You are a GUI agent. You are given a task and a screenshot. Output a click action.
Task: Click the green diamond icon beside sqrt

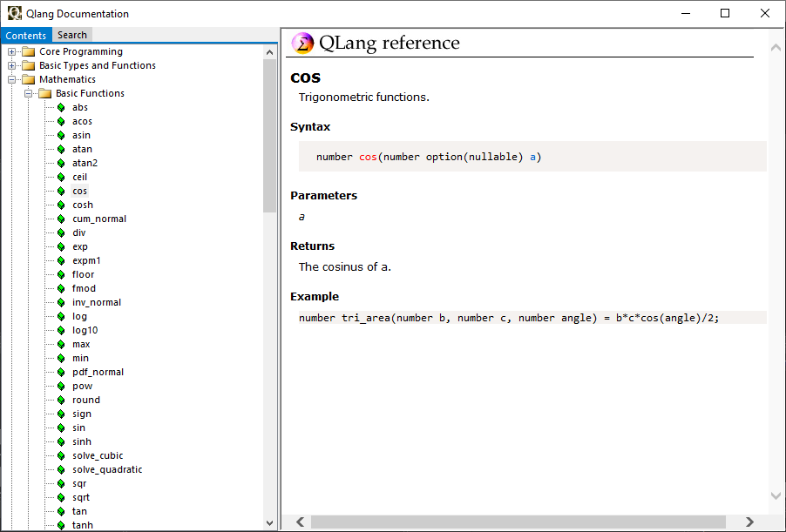(x=61, y=497)
